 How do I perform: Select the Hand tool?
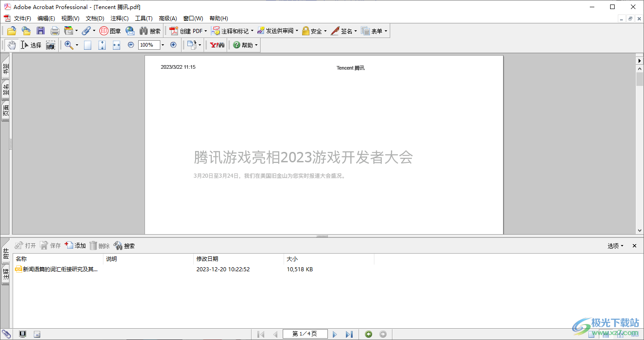(x=12, y=45)
